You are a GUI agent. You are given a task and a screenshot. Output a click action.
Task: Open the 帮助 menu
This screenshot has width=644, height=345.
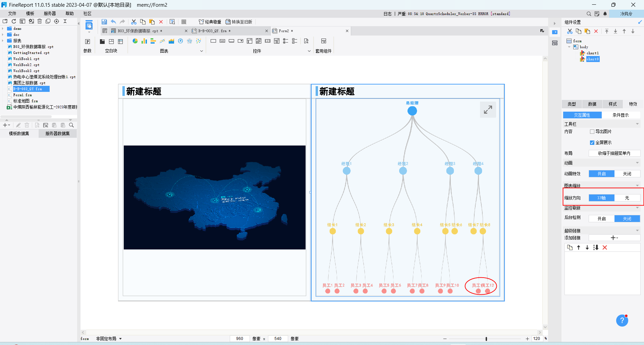tap(69, 13)
